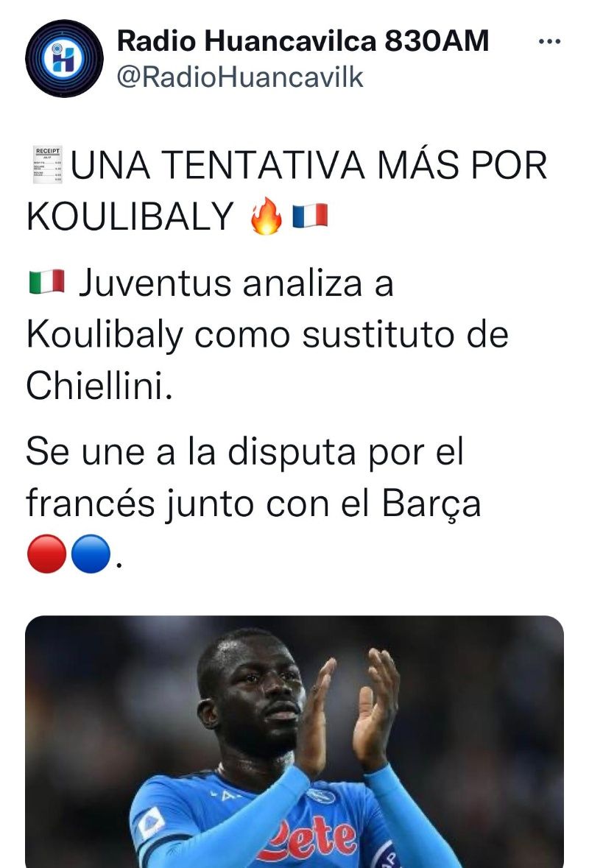589x868 pixels.
Task: Open Radio Huancavilca profile avatar
Action: tap(64, 58)
